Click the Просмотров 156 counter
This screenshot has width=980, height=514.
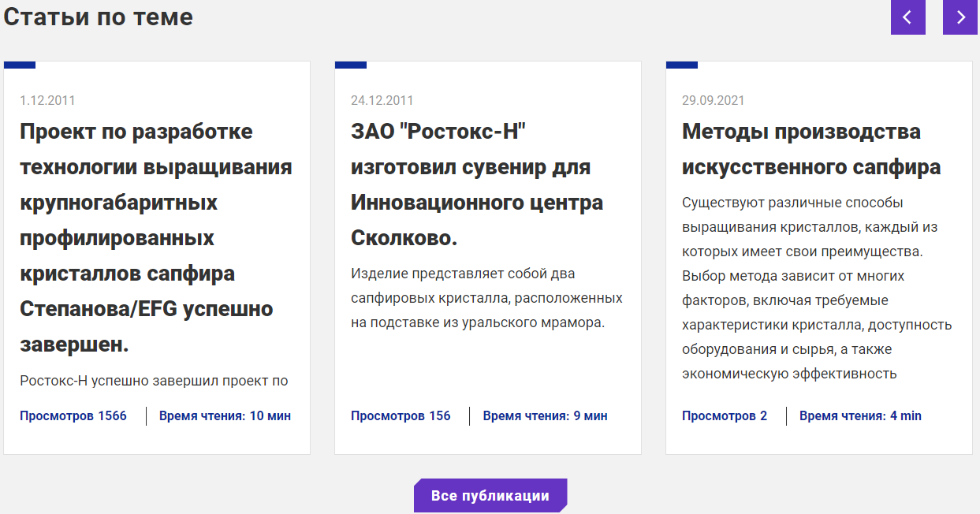pyautogui.click(x=401, y=415)
